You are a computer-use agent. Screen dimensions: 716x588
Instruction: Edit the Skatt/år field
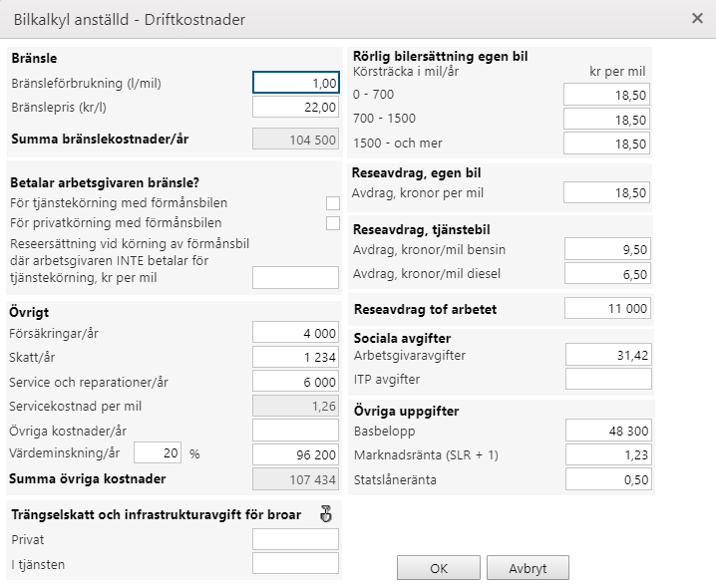(x=296, y=357)
